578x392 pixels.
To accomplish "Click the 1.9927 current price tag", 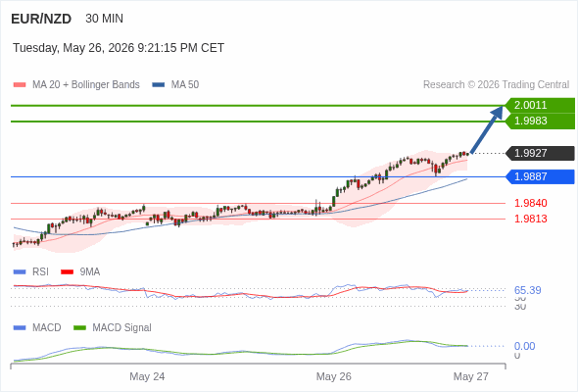I will tap(541, 153).
